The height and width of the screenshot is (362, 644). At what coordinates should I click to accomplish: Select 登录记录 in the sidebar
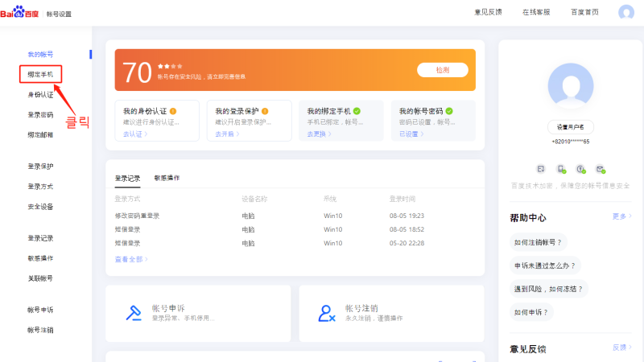coord(40,238)
